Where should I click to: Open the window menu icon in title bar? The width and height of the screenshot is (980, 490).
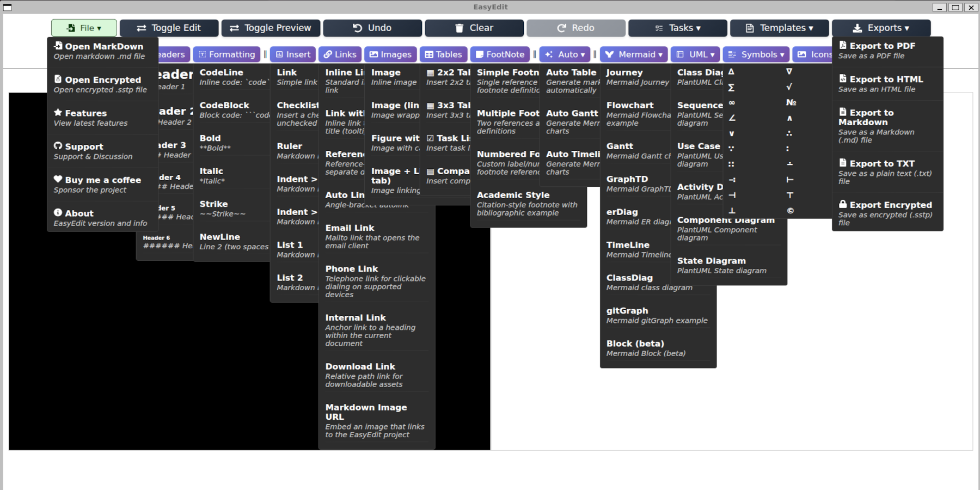(x=8, y=7)
